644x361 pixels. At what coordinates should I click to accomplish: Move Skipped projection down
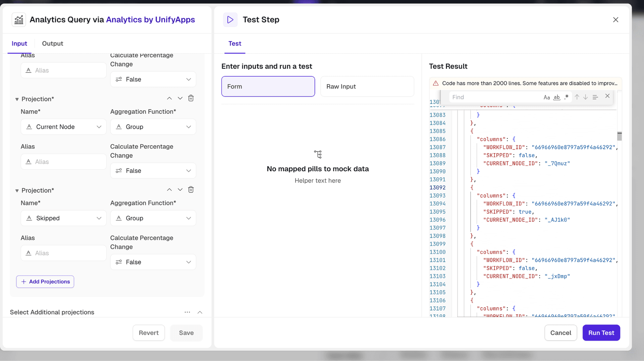180,190
